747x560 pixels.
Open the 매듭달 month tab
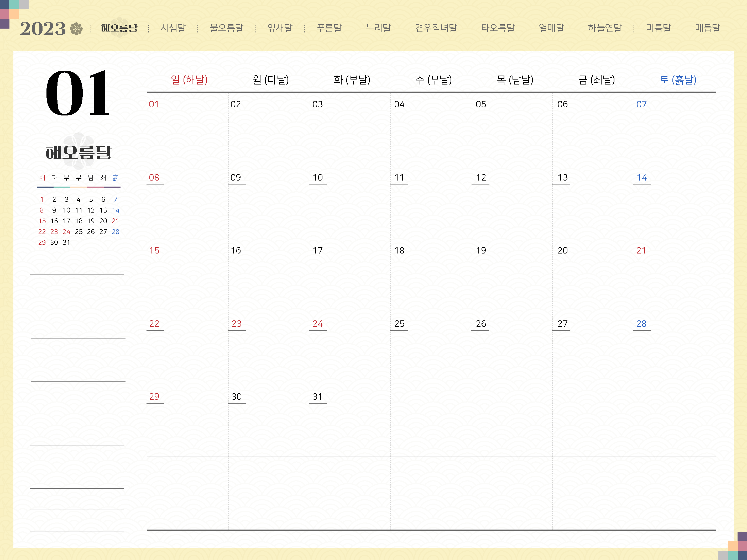708,28
